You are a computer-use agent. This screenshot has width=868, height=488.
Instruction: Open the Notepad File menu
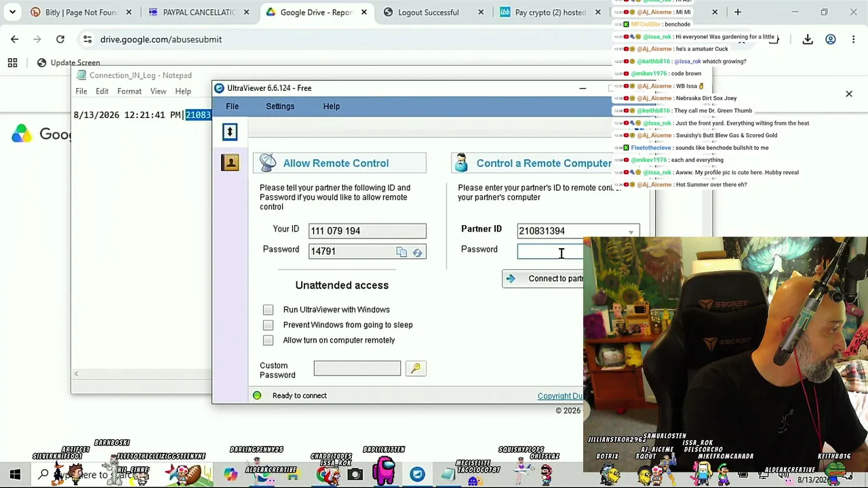81,91
